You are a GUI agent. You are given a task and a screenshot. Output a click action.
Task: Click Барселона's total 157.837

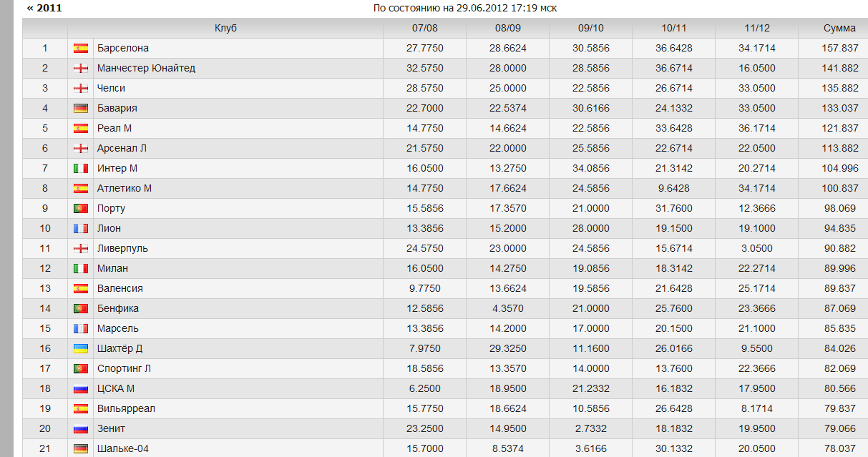click(x=839, y=48)
